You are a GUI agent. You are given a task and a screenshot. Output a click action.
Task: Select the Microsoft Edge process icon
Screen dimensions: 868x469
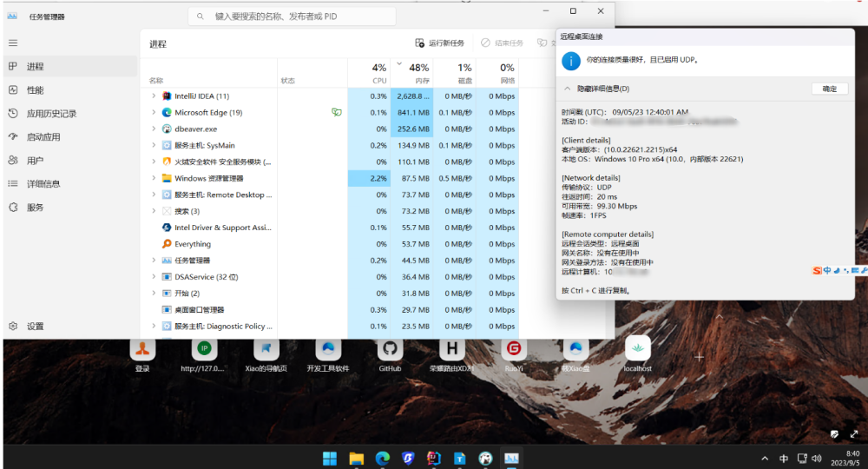point(167,112)
